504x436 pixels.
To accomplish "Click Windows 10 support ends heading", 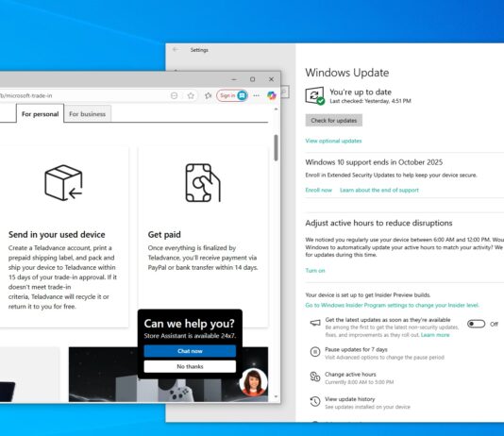I will [x=374, y=162].
